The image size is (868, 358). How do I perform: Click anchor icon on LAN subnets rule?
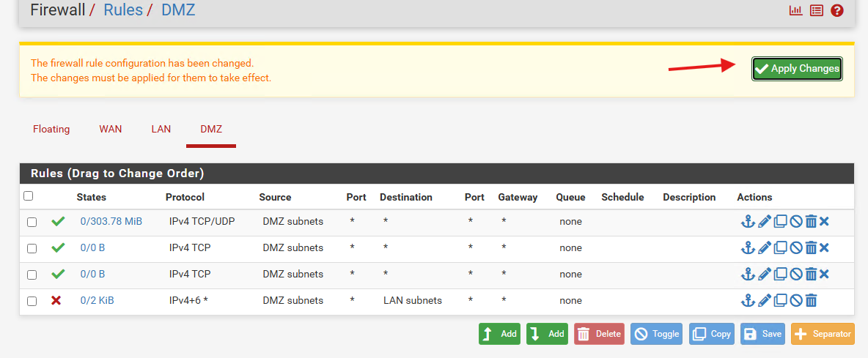[748, 301]
